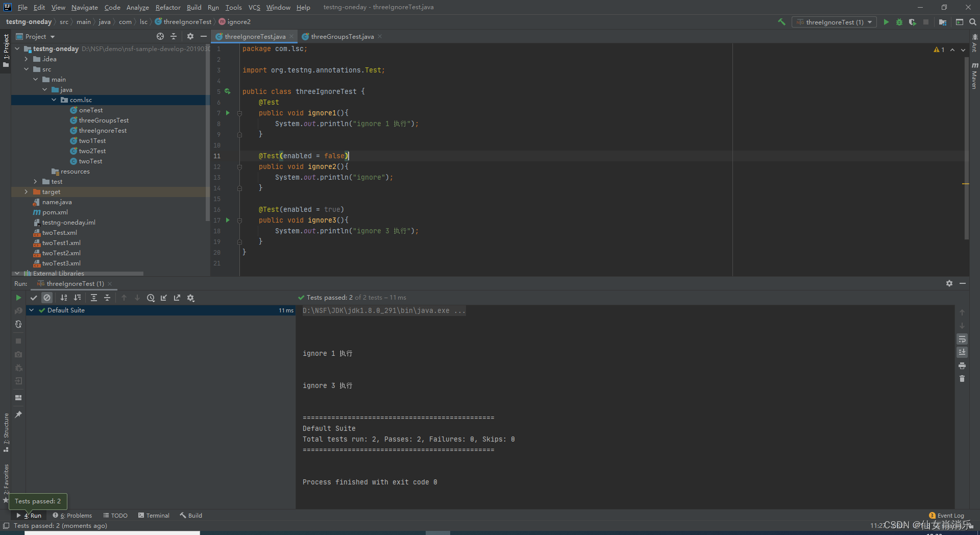Run threeIgnoreTest with the green toolbar arrow
The height and width of the screenshot is (535, 980).
[x=886, y=22]
